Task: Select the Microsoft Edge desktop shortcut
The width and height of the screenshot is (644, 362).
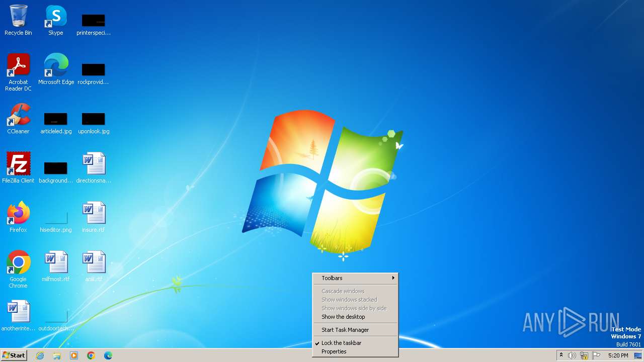Action: 56,69
